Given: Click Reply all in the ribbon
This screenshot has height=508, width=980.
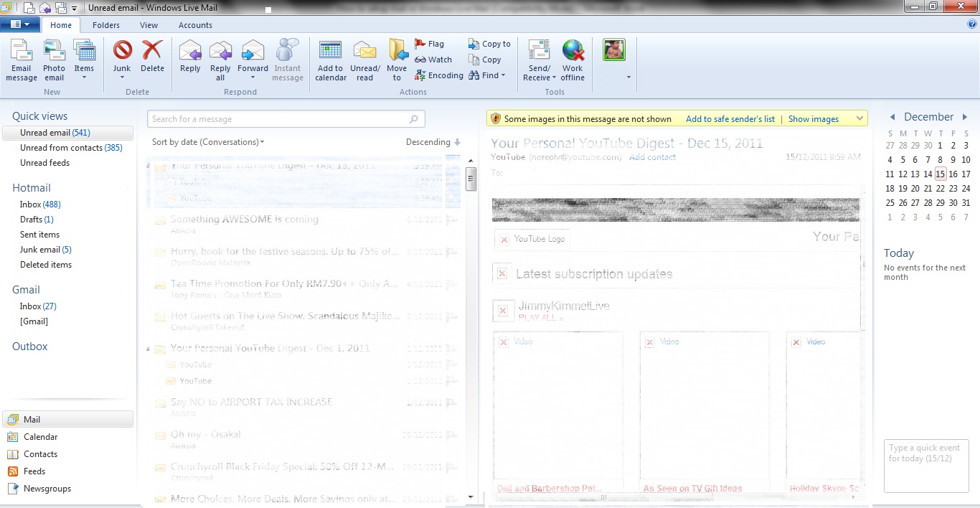Looking at the screenshot, I should [x=220, y=60].
